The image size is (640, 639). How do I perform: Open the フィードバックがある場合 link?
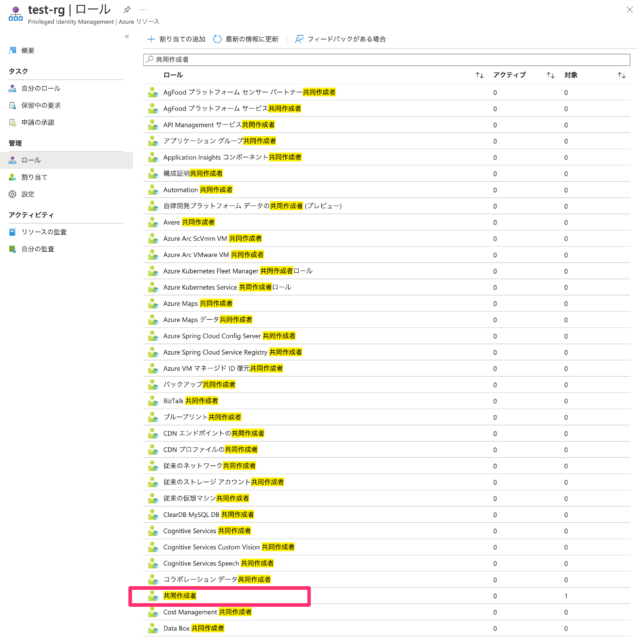(x=340, y=39)
